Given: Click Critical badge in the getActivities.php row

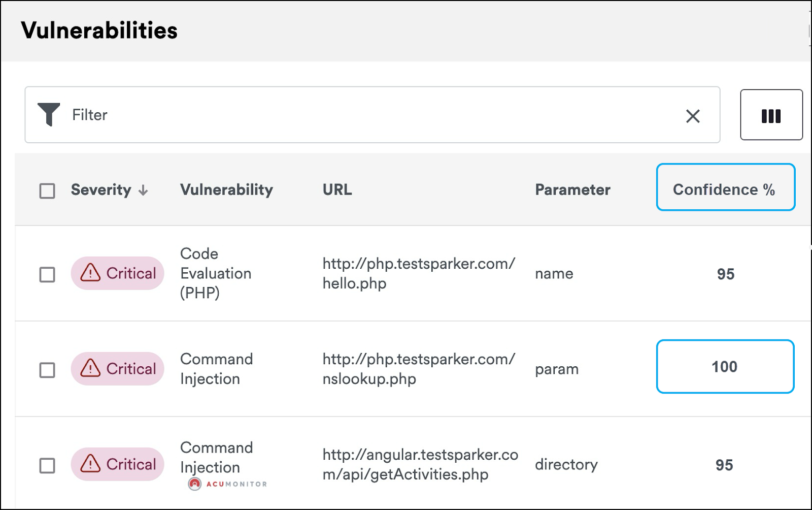Looking at the screenshot, I should [x=117, y=464].
